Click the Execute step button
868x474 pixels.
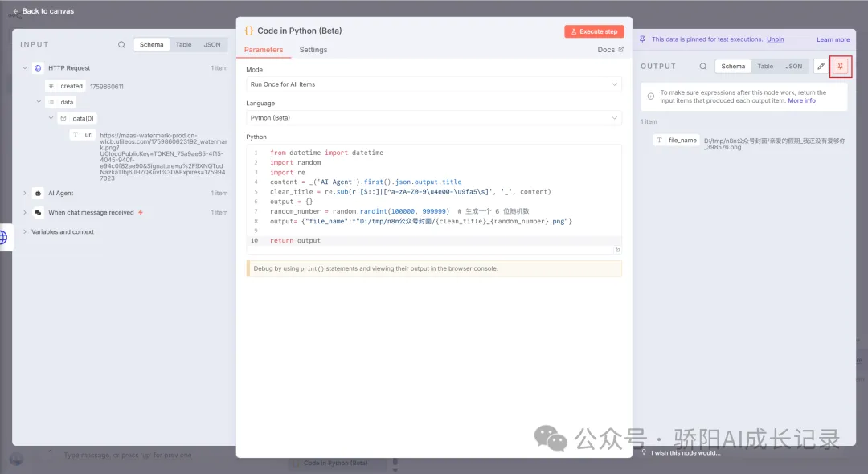[594, 31]
